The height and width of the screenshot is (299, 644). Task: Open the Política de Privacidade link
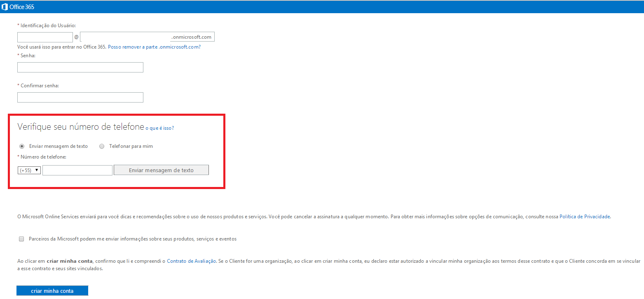coord(584,217)
